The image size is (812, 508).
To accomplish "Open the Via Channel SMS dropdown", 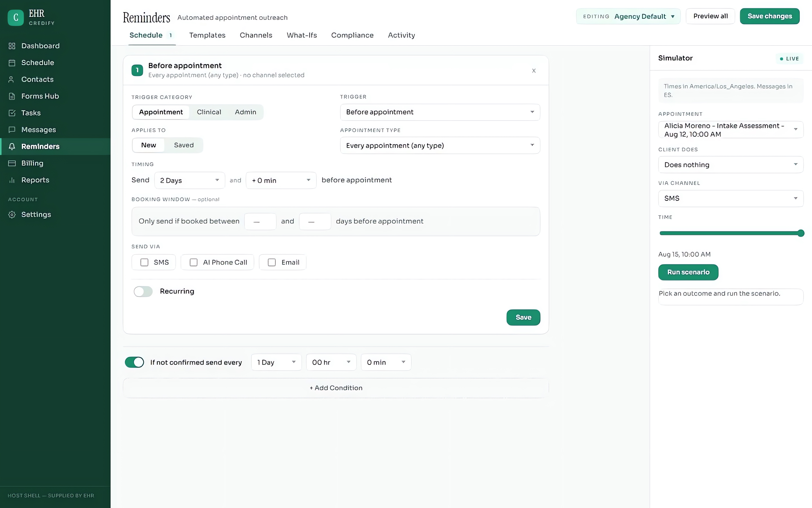I will pos(731,199).
